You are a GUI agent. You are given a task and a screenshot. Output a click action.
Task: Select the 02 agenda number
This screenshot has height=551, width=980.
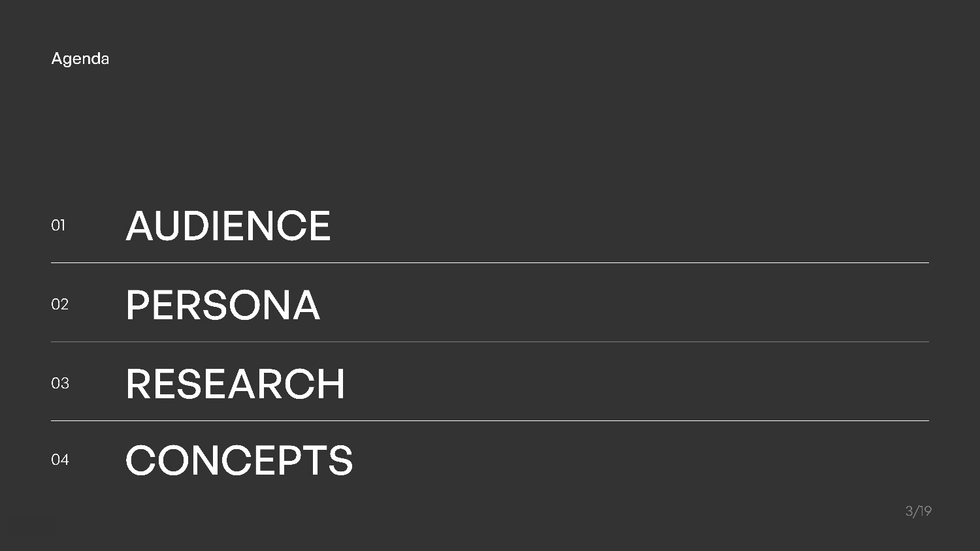(59, 304)
